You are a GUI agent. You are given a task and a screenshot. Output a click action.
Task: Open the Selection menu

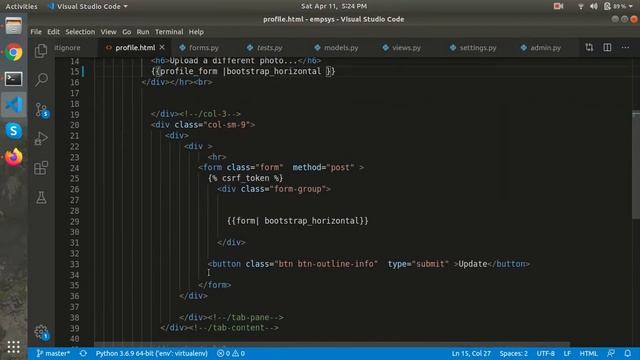(x=80, y=32)
